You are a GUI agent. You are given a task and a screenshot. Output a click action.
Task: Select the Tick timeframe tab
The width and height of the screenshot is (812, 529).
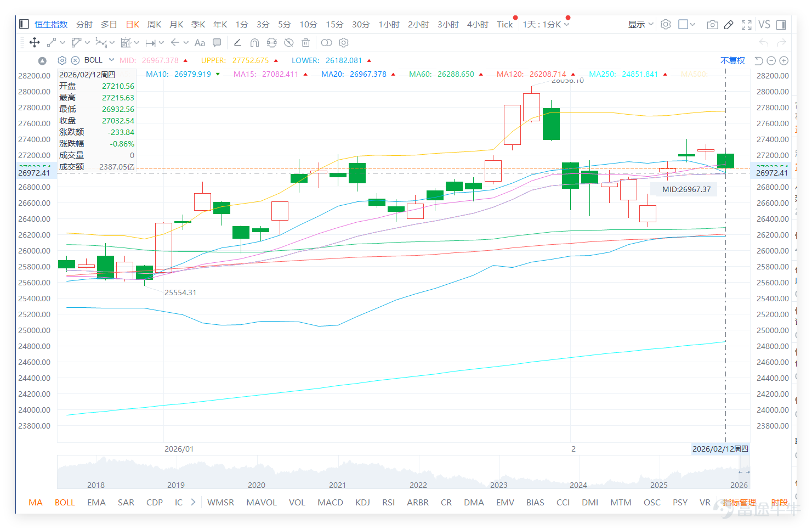tap(505, 24)
